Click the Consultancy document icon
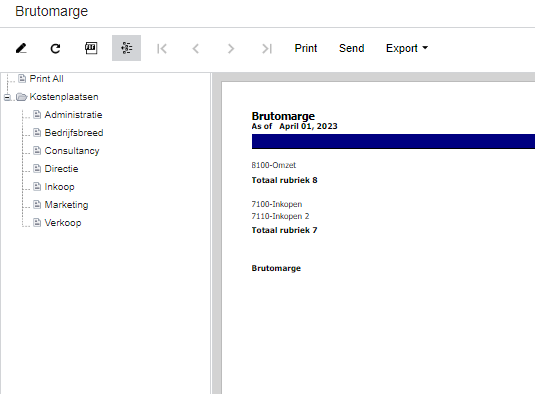535x394 pixels. 37,150
